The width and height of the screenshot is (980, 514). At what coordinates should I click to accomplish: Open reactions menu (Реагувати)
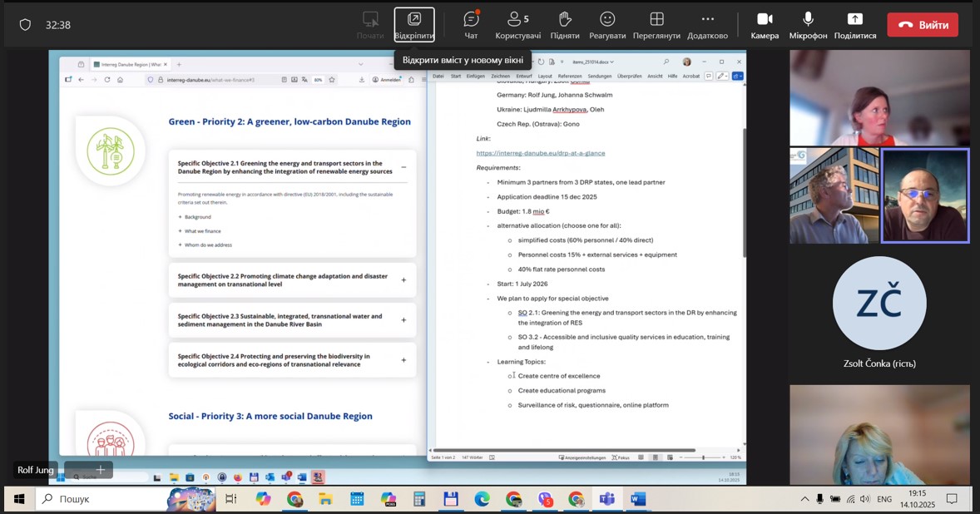pyautogui.click(x=607, y=25)
